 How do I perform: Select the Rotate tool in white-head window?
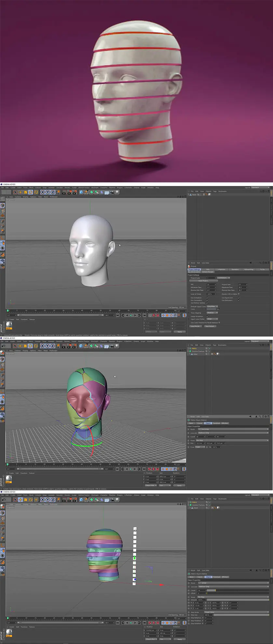(x=31, y=192)
